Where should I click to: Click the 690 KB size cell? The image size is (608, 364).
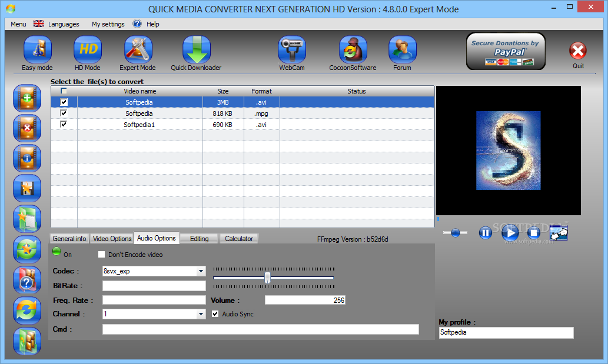(x=222, y=125)
